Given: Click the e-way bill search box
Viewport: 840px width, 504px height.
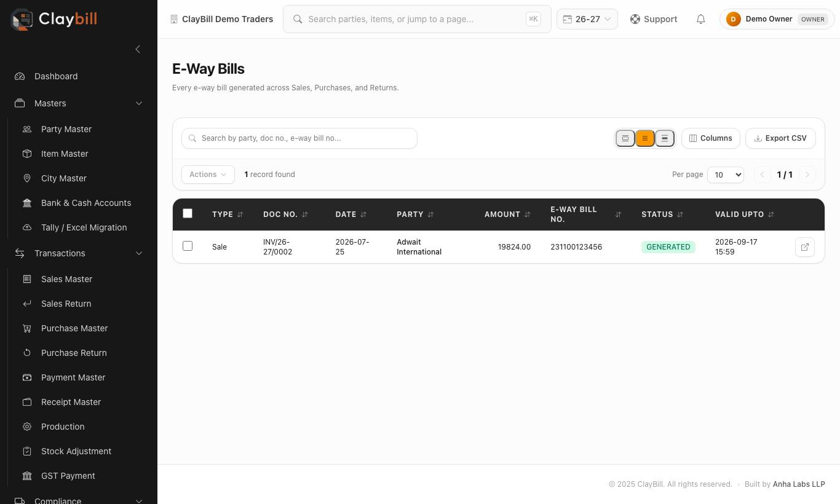Looking at the screenshot, I should click(299, 138).
